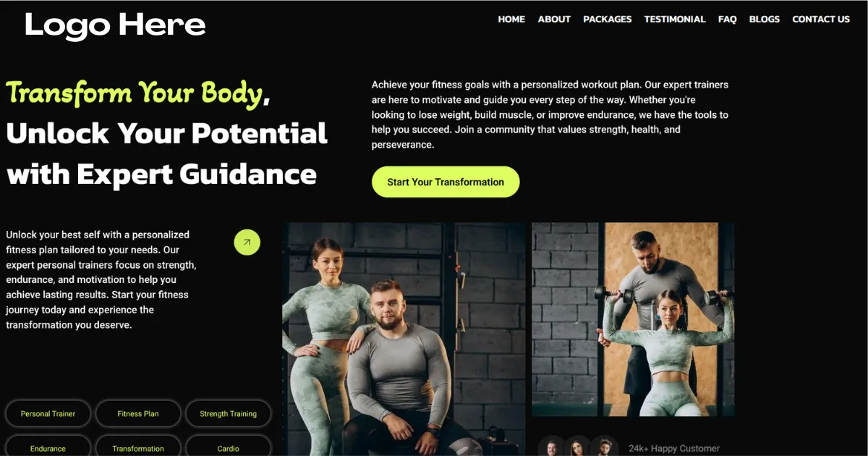Viewport: 868px width, 456px height.
Task: Visit the BLOGS page
Action: [765, 20]
